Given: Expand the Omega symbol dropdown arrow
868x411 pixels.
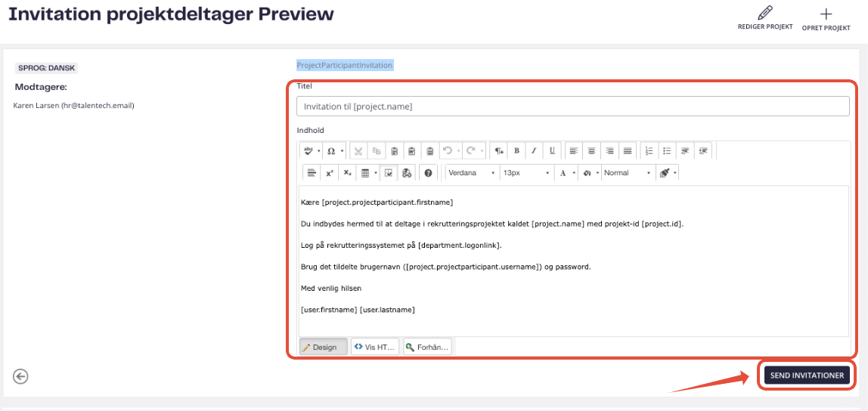Looking at the screenshot, I should pos(342,150).
